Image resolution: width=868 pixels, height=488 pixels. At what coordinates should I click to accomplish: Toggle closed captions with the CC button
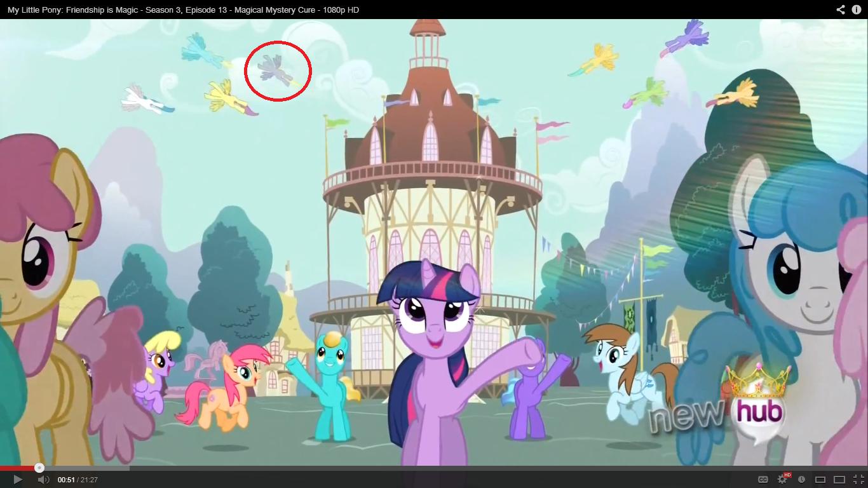pos(763,480)
